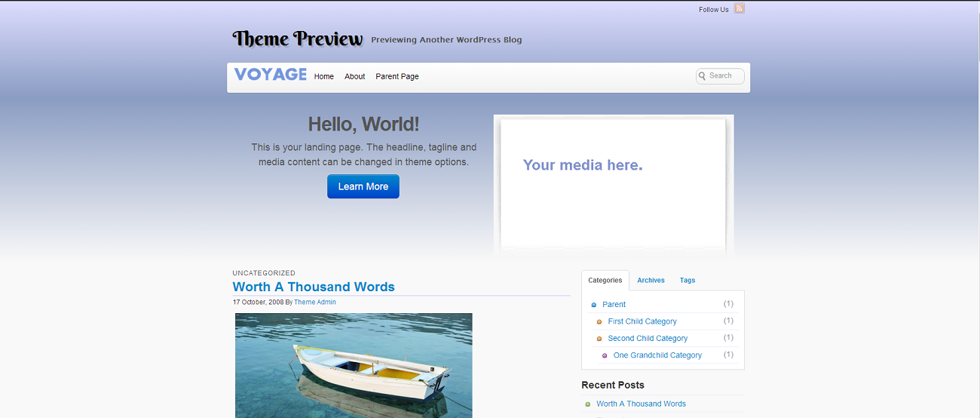
Task: Click the Theme Preview site title
Action: pyautogui.click(x=298, y=38)
